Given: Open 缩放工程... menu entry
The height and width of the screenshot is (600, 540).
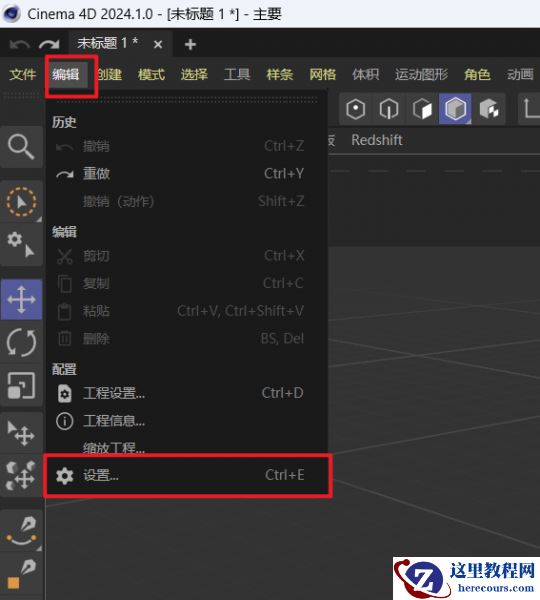Looking at the screenshot, I should click(x=187, y=447).
